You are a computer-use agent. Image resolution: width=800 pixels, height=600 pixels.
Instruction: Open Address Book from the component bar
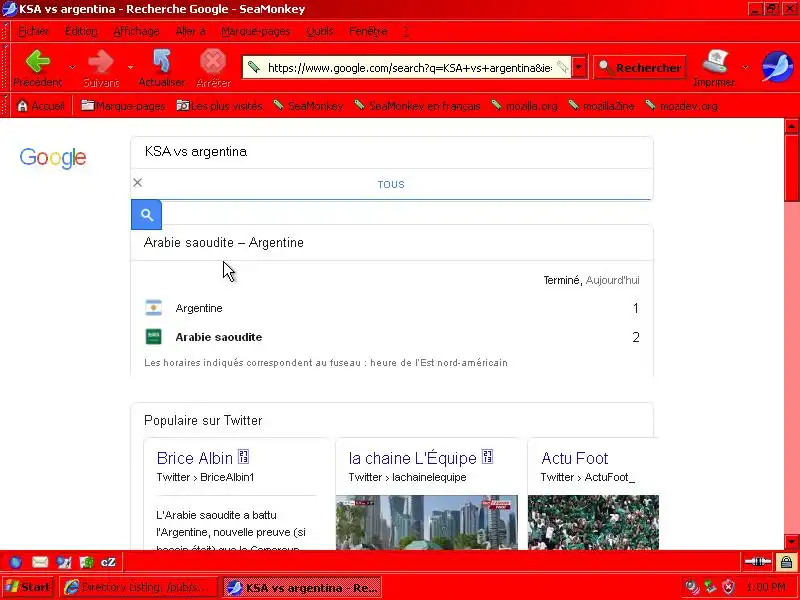click(87, 562)
